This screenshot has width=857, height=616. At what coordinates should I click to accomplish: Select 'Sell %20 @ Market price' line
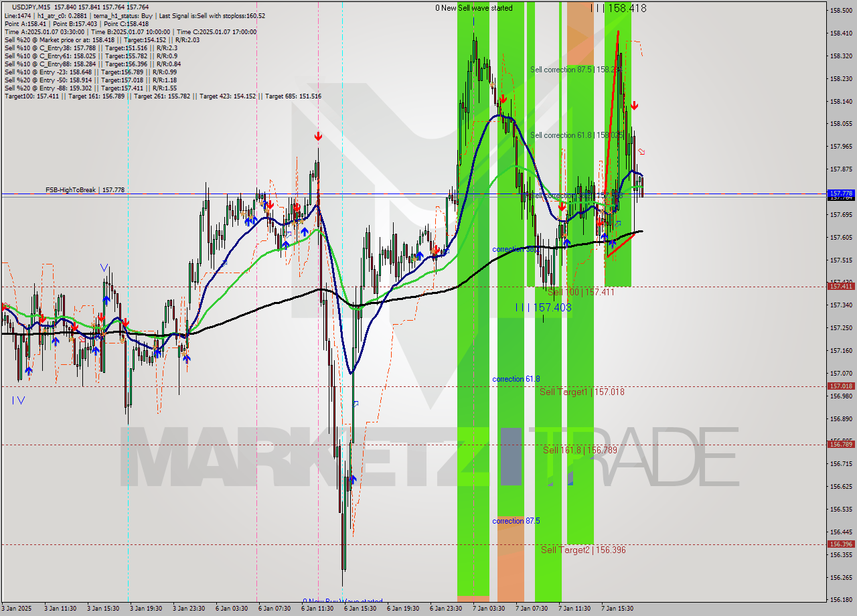click(102, 40)
